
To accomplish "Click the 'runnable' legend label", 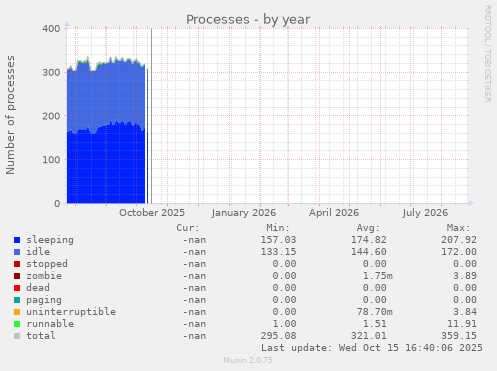I will [50, 324].
